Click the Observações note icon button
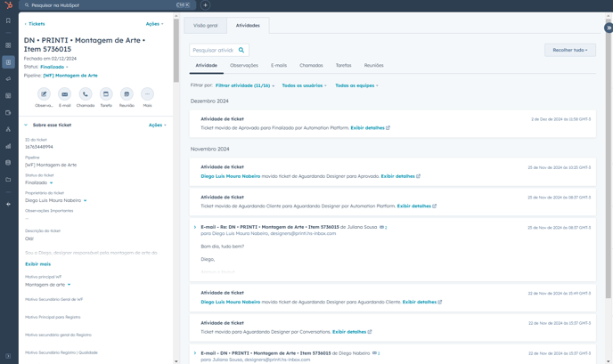Viewport: 613px width, 364px height. pos(44,93)
